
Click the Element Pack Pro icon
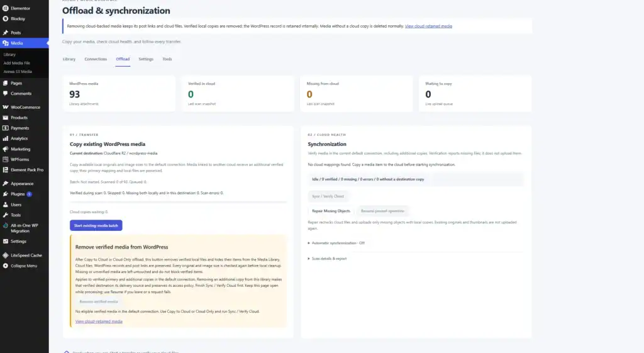click(x=5, y=170)
